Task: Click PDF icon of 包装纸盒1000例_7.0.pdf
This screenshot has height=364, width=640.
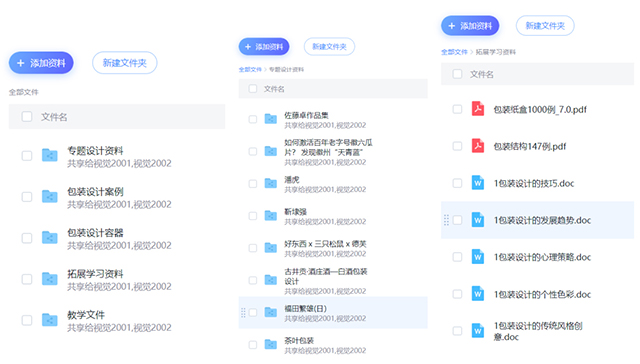Action: pos(478,109)
